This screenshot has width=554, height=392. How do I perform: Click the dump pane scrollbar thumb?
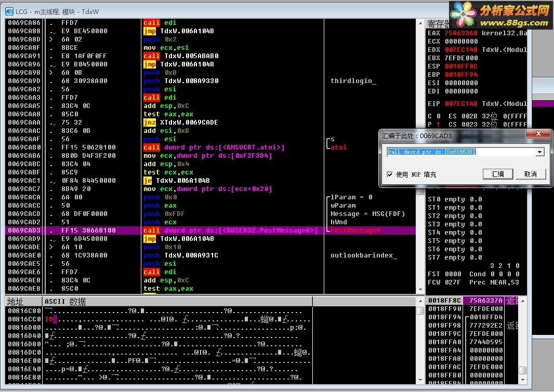[420, 311]
